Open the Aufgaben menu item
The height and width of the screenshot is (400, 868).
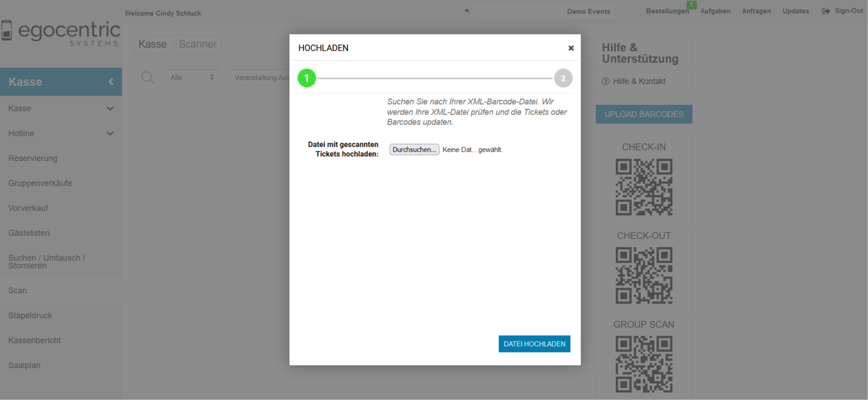pyautogui.click(x=715, y=11)
